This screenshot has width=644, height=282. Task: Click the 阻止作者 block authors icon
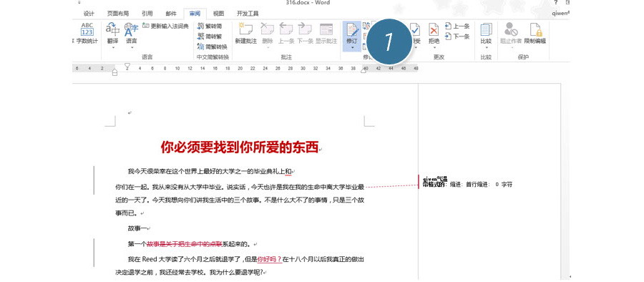(511, 29)
